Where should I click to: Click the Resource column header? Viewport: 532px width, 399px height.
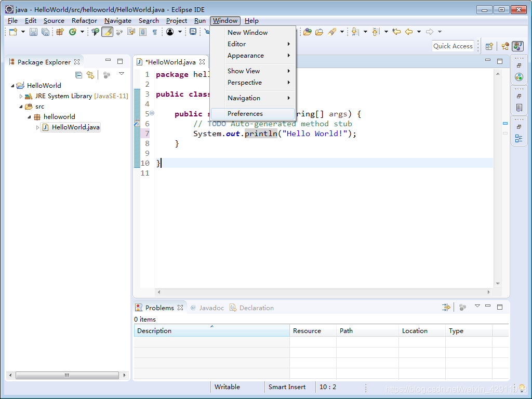(x=313, y=331)
